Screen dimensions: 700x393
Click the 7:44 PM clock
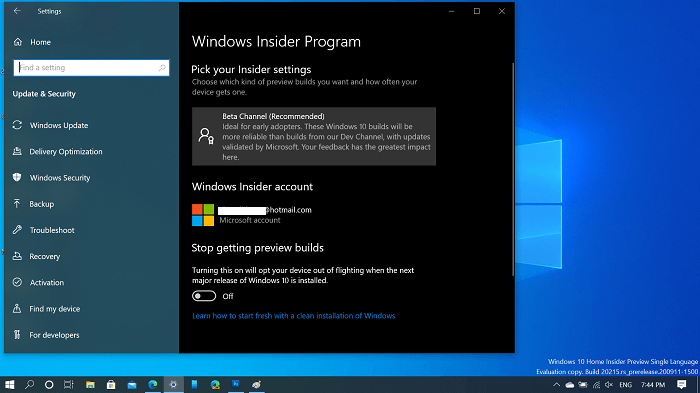point(653,385)
